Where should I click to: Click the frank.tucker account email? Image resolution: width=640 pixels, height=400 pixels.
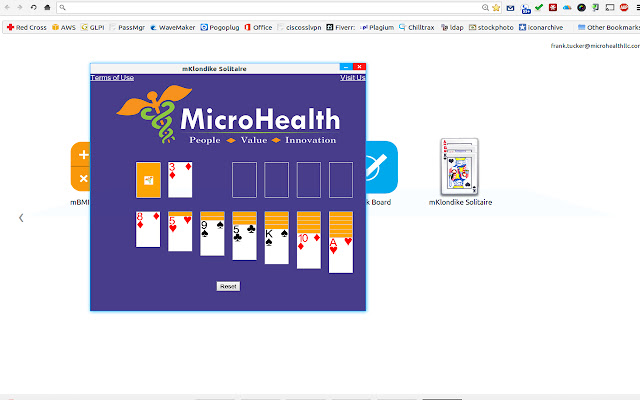(595, 46)
